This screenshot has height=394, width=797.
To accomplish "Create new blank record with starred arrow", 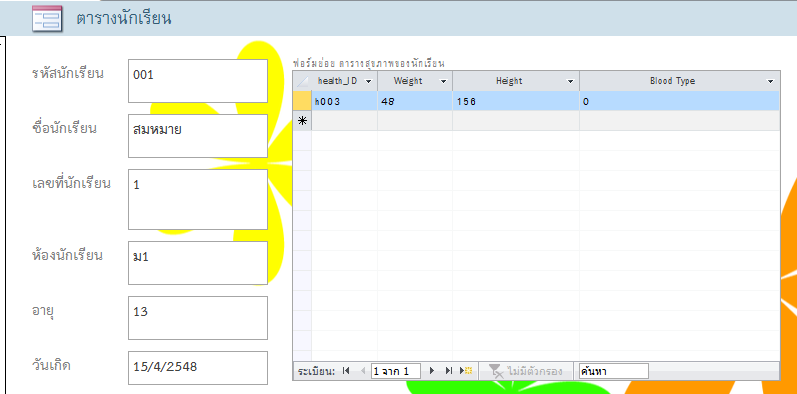I will pyautogui.click(x=466, y=371).
